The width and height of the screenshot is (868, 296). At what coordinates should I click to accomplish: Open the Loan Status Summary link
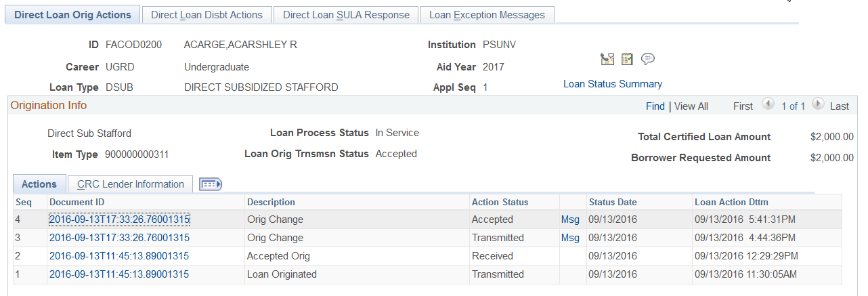tap(613, 84)
